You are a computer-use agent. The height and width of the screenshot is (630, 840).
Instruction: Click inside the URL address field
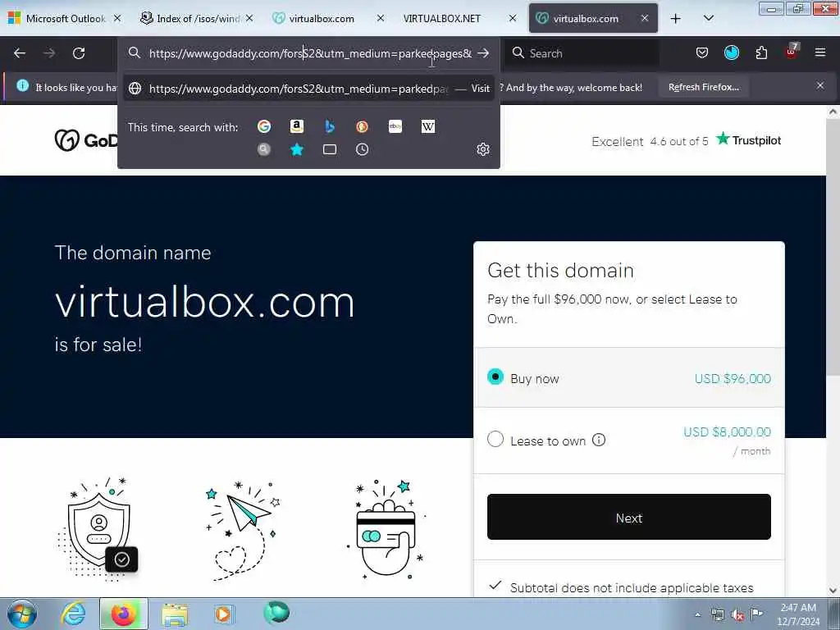coord(310,53)
